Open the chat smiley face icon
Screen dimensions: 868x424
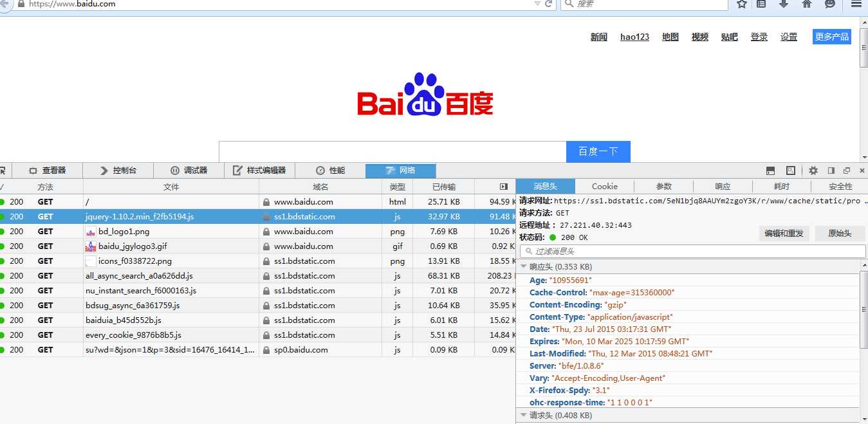point(830,4)
